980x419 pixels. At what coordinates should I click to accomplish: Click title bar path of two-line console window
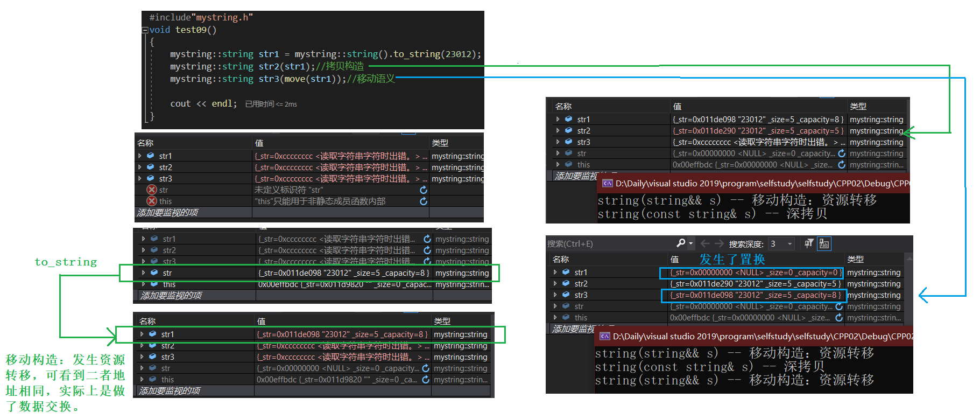pyautogui.click(x=762, y=183)
